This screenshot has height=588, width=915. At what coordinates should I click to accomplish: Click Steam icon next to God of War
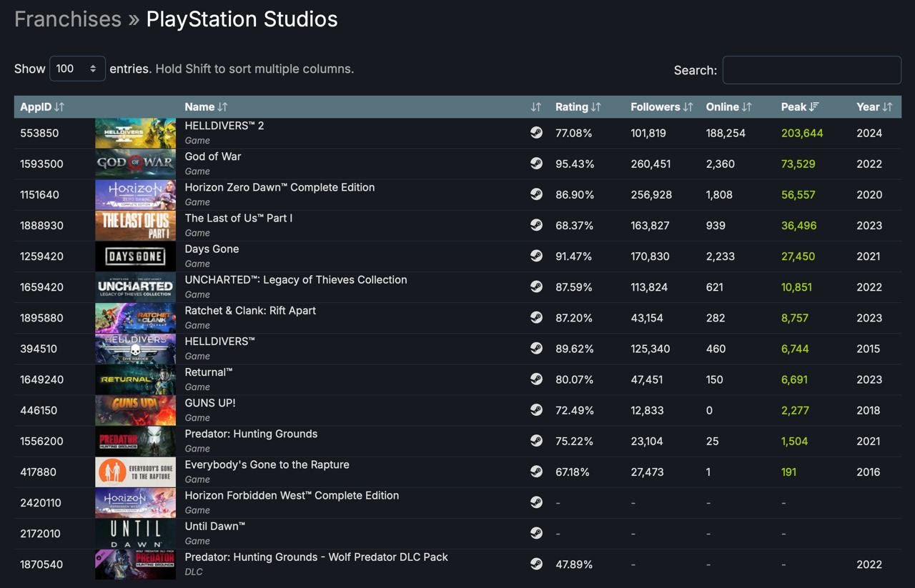click(x=536, y=164)
